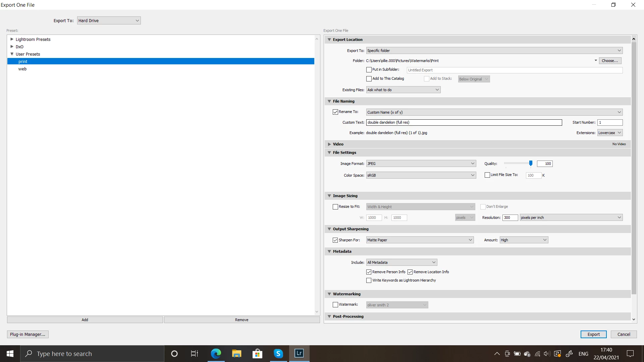Open the Sharpen For Matte Paper dropdown
The height and width of the screenshot is (362, 644).
pos(420,240)
